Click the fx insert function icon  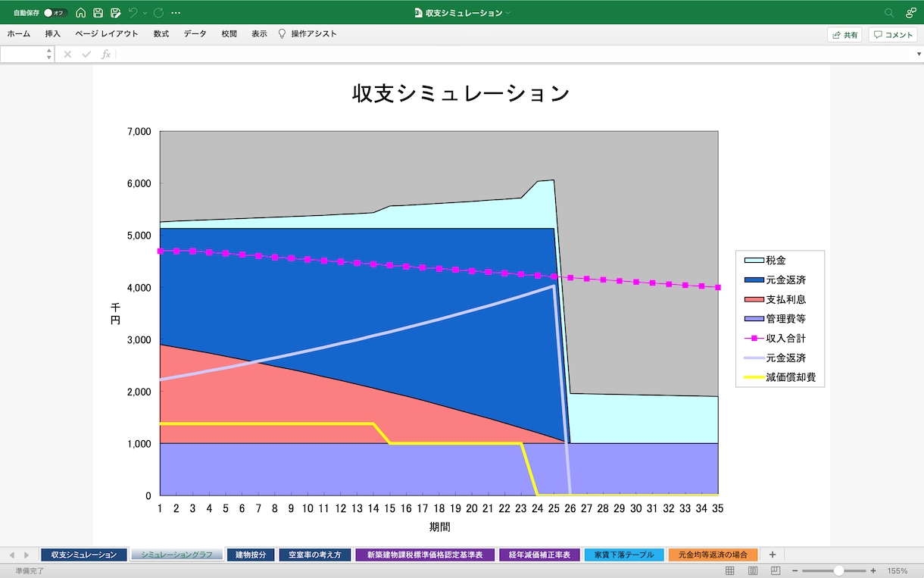(x=106, y=55)
